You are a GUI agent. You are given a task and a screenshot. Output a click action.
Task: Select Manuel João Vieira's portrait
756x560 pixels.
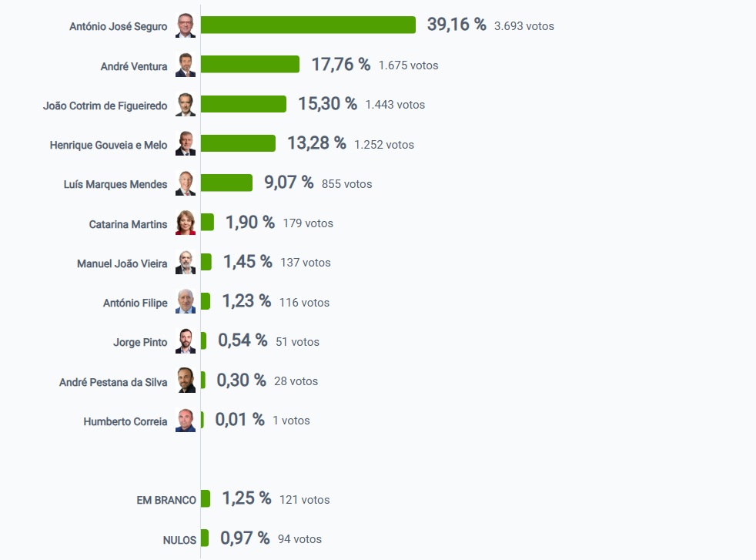tap(186, 263)
